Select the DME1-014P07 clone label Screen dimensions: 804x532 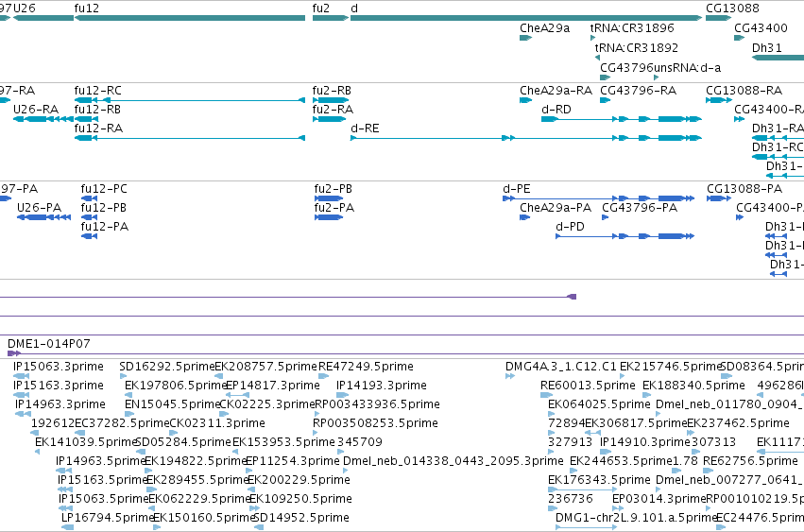(49, 344)
